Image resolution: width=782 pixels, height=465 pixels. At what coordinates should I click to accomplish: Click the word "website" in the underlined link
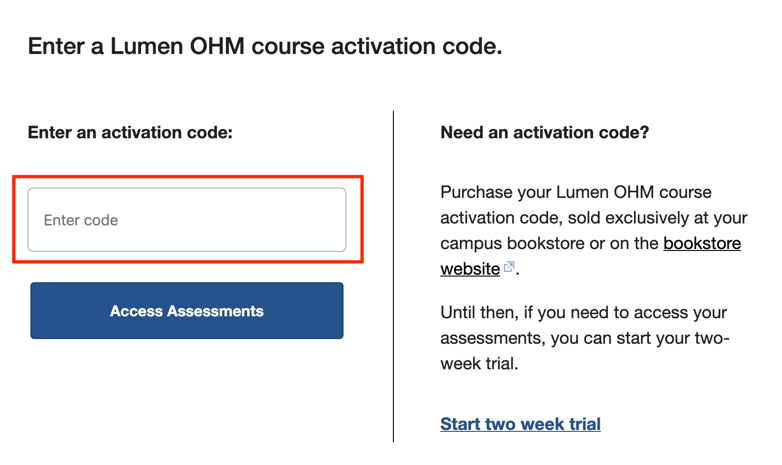(x=470, y=269)
